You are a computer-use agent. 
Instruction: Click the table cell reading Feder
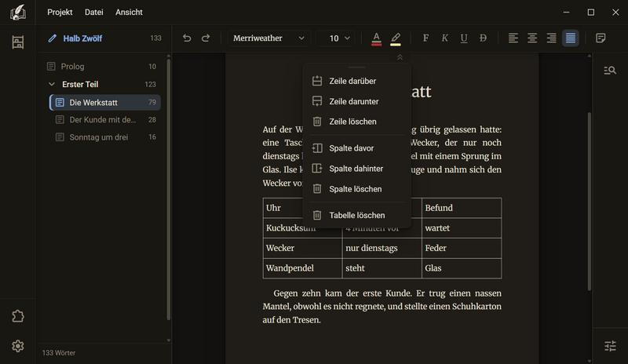(x=462, y=248)
